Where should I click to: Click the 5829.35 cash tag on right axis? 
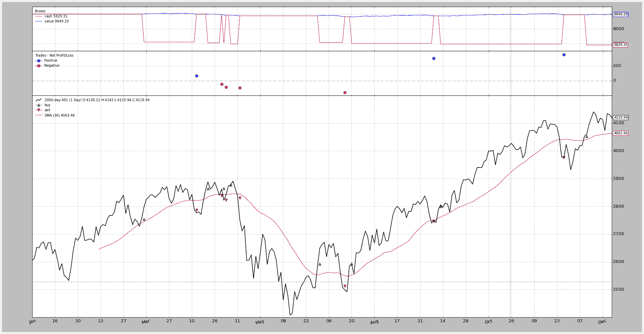pos(621,45)
